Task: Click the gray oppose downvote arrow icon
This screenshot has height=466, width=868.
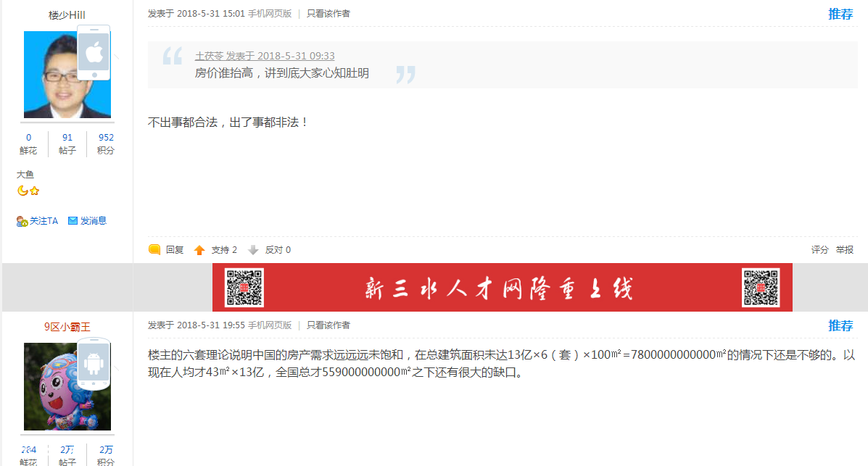Action: click(253, 250)
